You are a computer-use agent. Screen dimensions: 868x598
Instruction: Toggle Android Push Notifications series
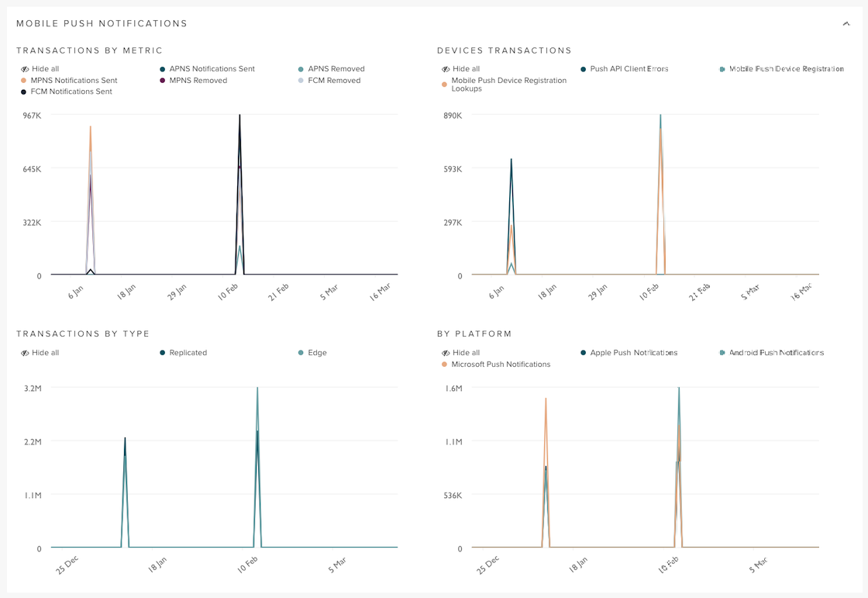coord(771,352)
